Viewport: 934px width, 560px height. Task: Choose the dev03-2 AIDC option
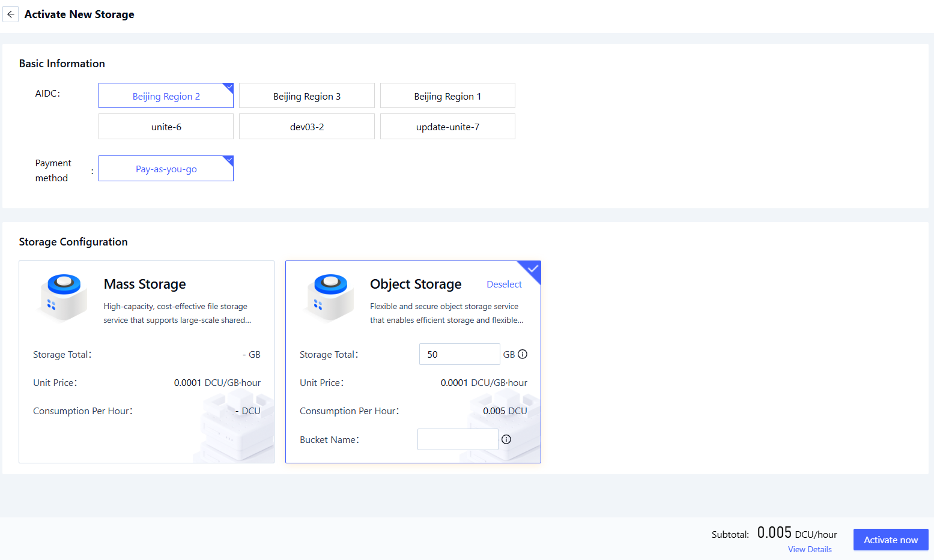point(306,127)
